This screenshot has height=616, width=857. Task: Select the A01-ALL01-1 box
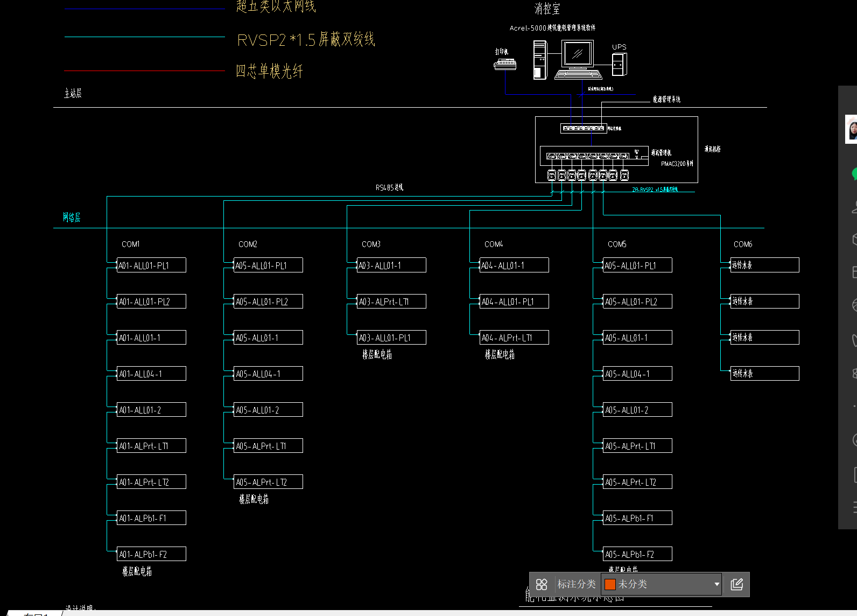(x=151, y=337)
